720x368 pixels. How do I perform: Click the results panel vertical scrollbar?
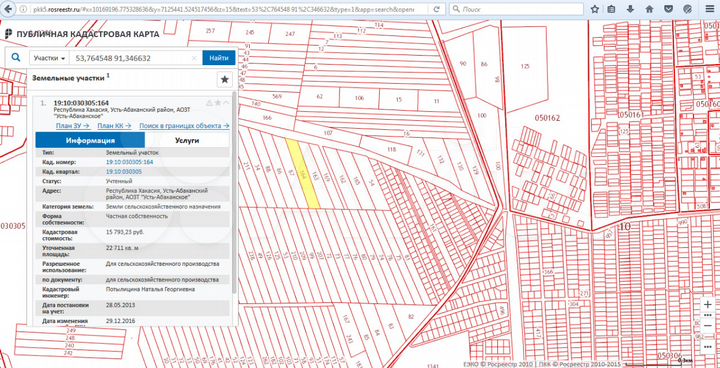[x=235, y=192]
